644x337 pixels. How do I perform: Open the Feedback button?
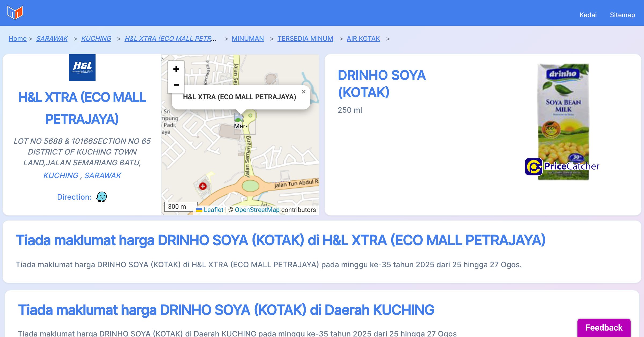[604, 328]
